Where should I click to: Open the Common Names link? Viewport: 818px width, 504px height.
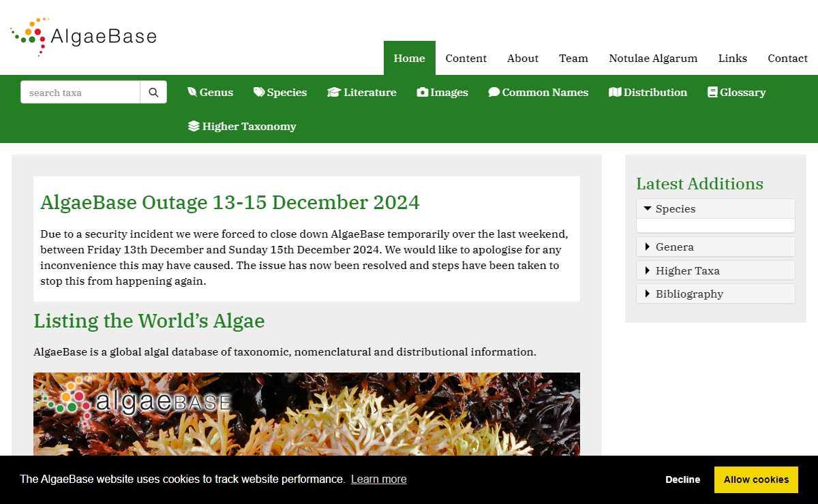[539, 92]
